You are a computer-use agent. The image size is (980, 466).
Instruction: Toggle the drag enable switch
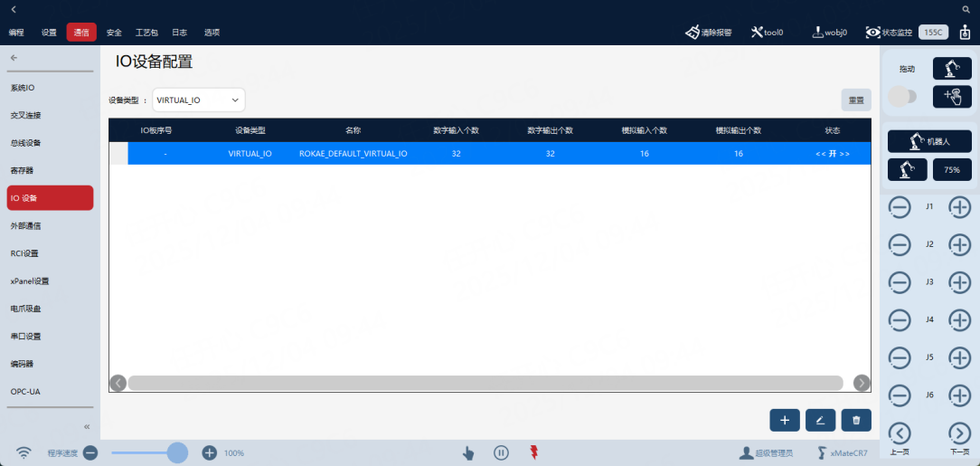(x=902, y=97)
